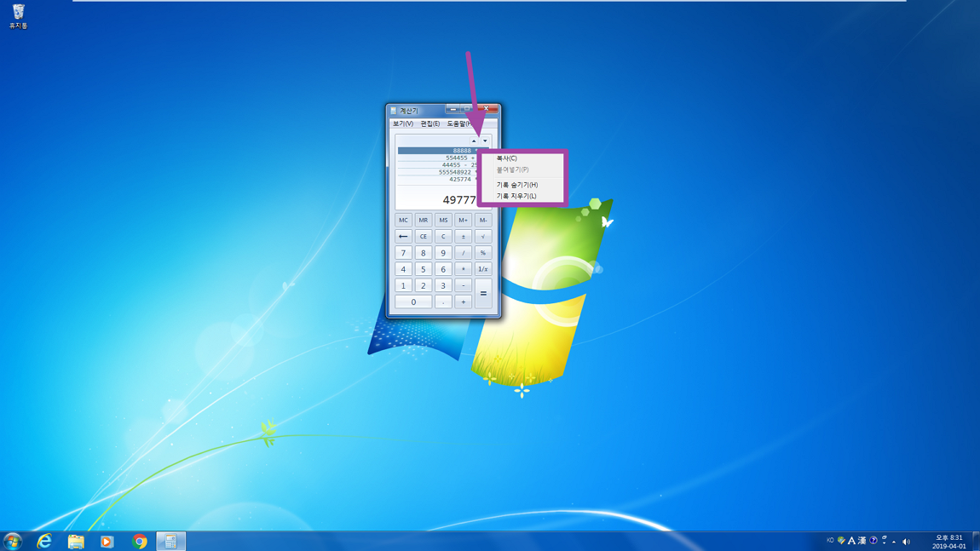Open Windows Media Player from taskbar

click(107, 541)
